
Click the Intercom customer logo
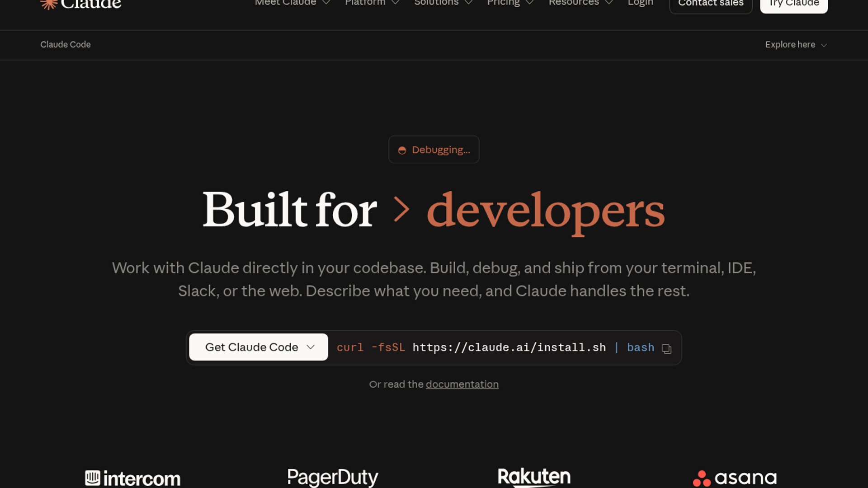(x=133, y=479)
